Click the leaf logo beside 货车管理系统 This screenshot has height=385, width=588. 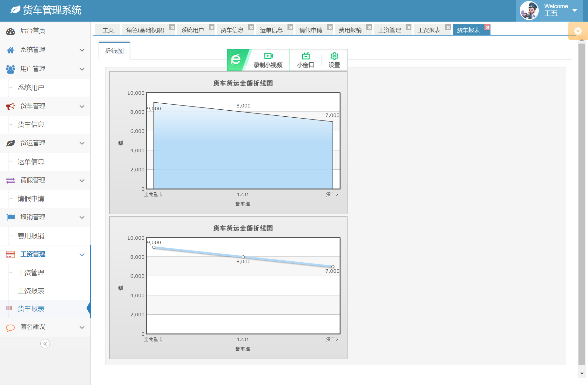(15, 10)
